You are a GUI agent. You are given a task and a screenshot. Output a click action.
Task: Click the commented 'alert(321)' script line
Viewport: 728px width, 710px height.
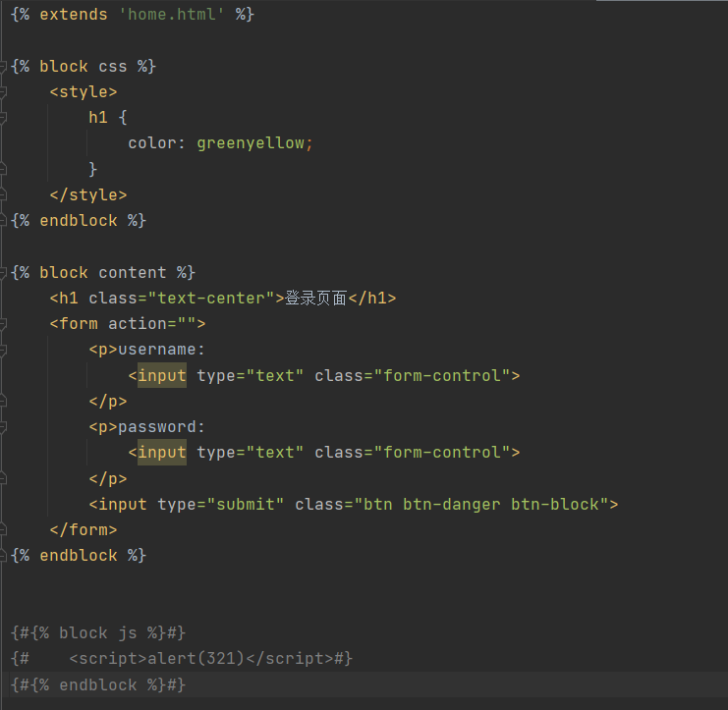tap(182, 659)
